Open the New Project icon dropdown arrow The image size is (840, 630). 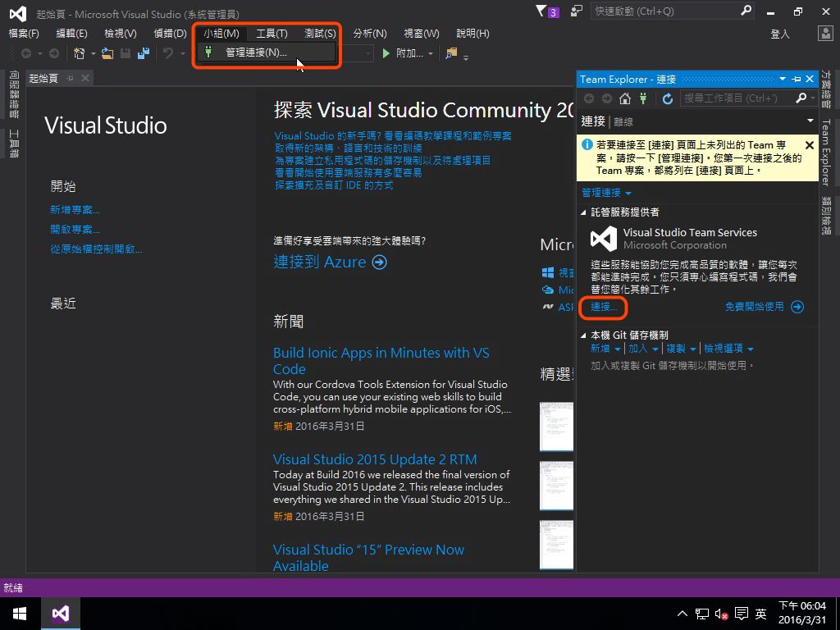coord(93,53)
